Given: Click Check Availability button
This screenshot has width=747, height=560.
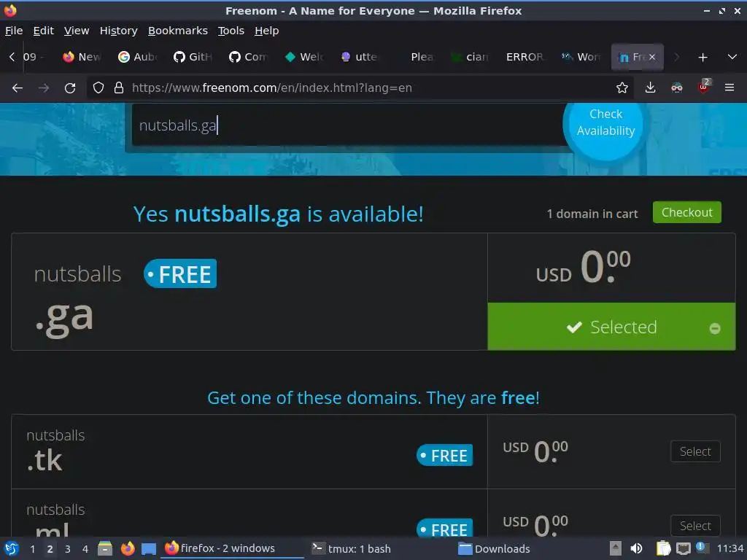Looking at the screenshot, I should 605,122.
